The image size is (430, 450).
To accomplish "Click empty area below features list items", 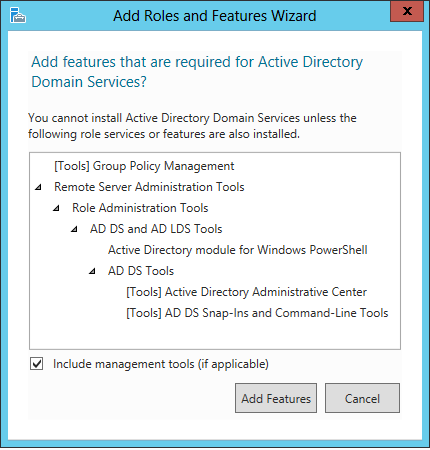I will coord(215,335).
